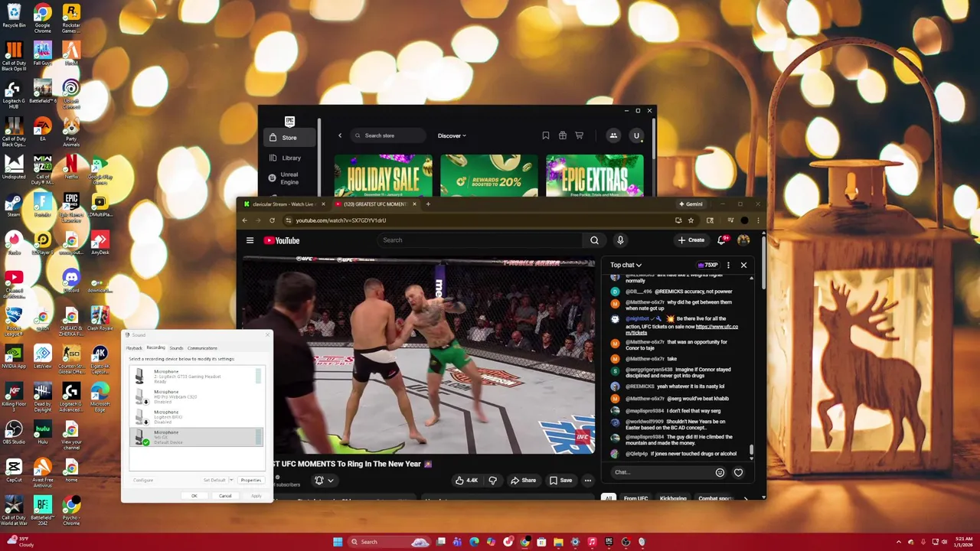Open AnyDesk desktop shortcut
This screenshot has height=551, width=980.
(100, 243)
